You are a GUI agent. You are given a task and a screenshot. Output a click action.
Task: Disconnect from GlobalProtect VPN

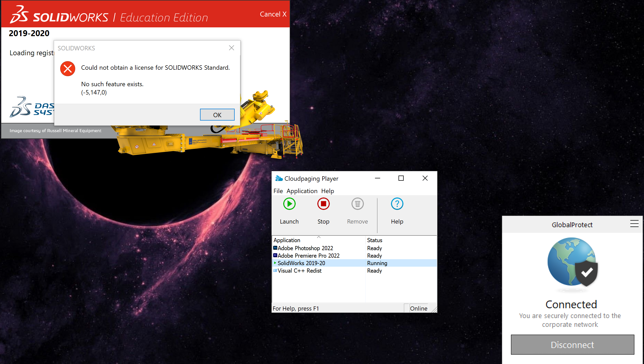coord(572,345)
